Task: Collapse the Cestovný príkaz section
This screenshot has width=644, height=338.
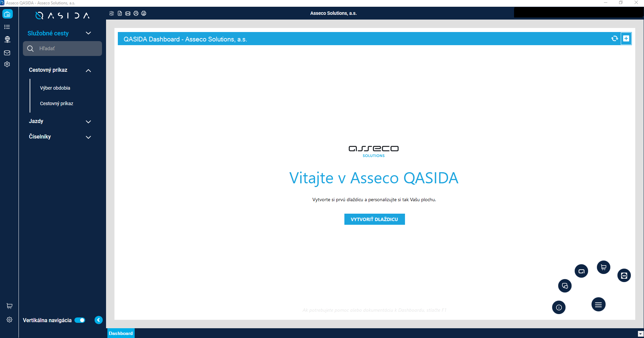Action: pos(88,71)
